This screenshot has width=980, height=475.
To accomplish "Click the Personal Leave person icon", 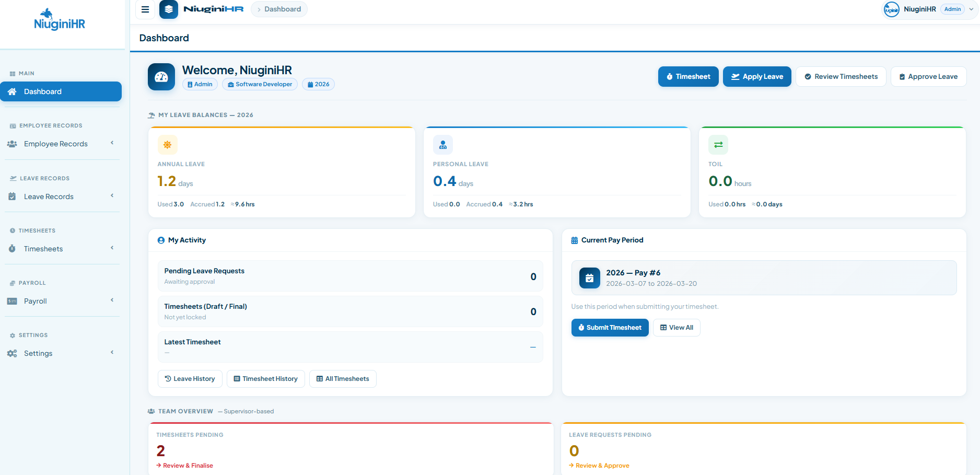I will pyautogui.click(x=442, y=145).
